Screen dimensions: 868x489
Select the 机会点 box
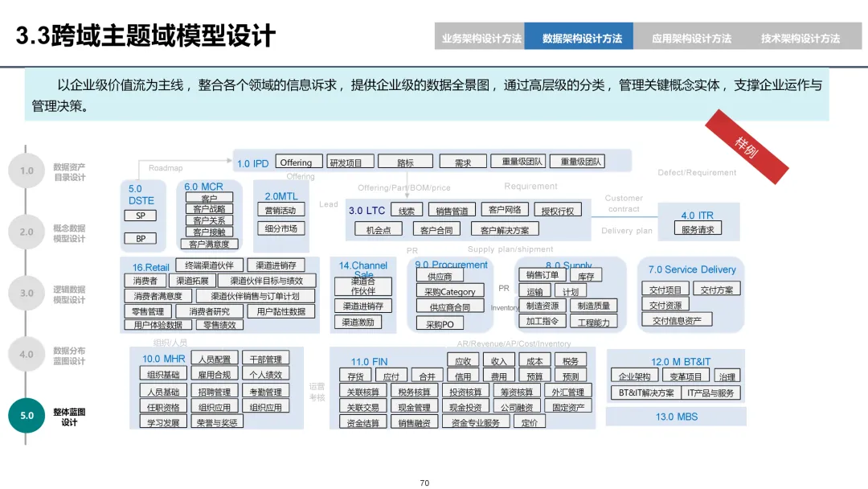pos(379,230)
